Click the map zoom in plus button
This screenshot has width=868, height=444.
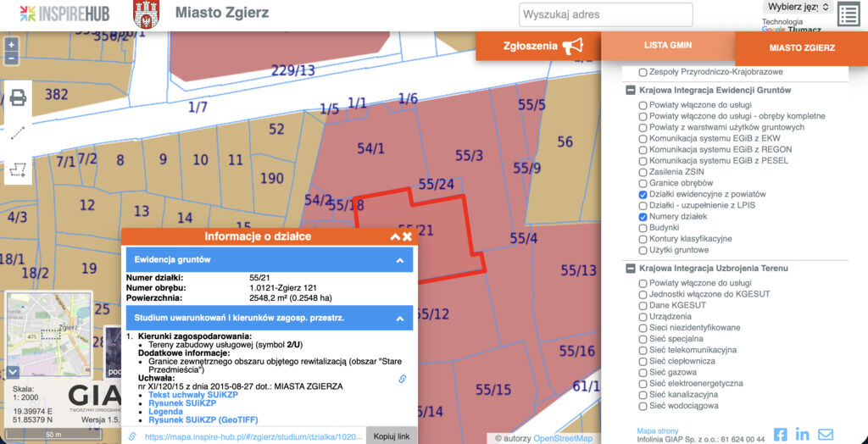point(11,44)
